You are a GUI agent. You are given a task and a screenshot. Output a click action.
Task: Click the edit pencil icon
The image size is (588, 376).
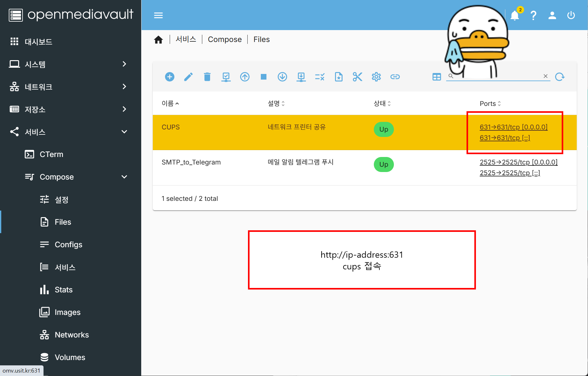tap(188, 77)
